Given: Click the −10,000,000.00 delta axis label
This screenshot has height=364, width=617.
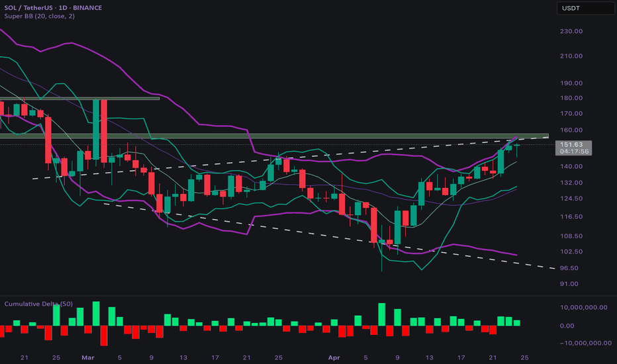Looking at the screenshot, I should [586, 343].
